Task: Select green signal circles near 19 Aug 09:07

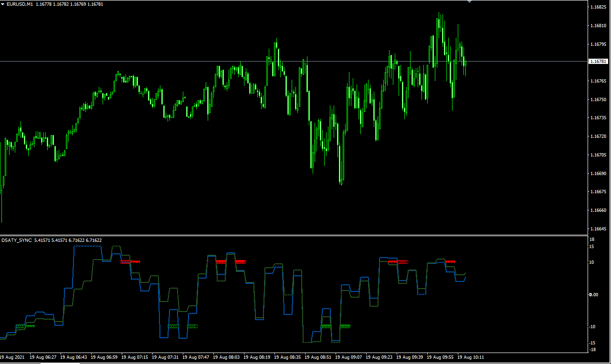Action: pyautogui.click(x=346, y=326)
